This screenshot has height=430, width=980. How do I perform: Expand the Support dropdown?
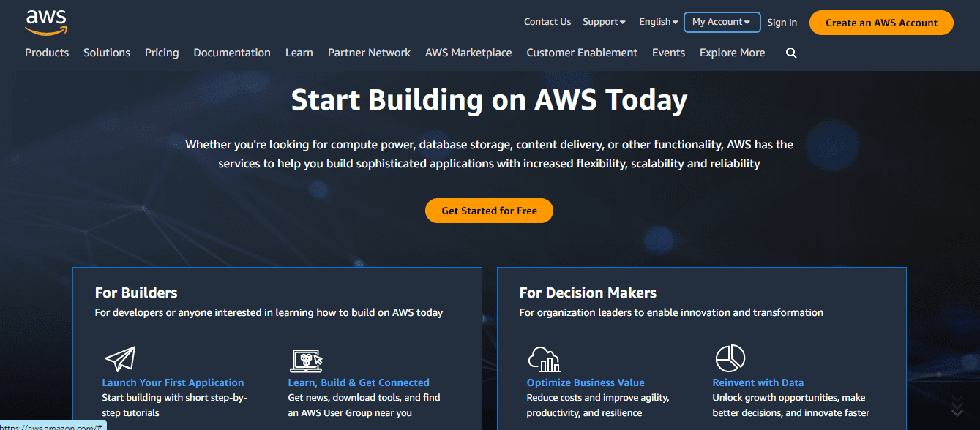pos(604,22)
